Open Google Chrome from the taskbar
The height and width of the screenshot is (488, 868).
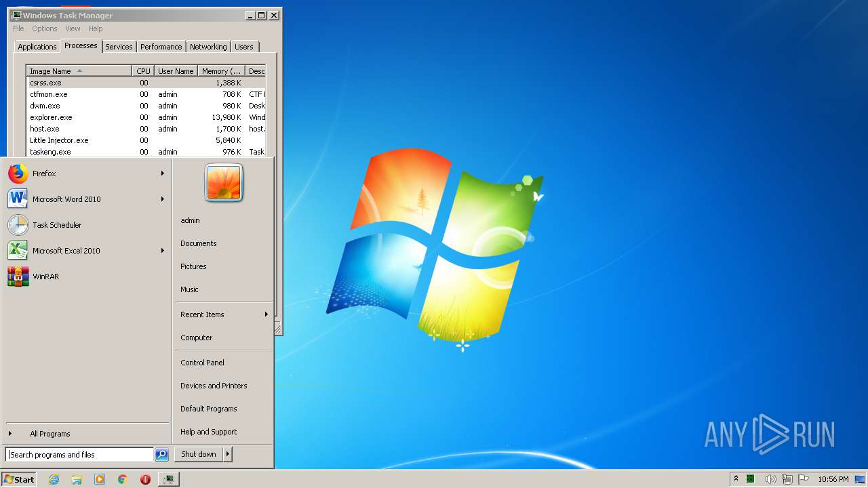pyautogui.click(x=123, y=479)
